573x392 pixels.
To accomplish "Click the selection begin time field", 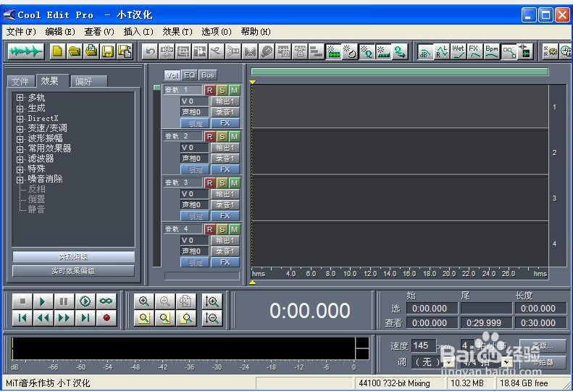I will 432,309.
